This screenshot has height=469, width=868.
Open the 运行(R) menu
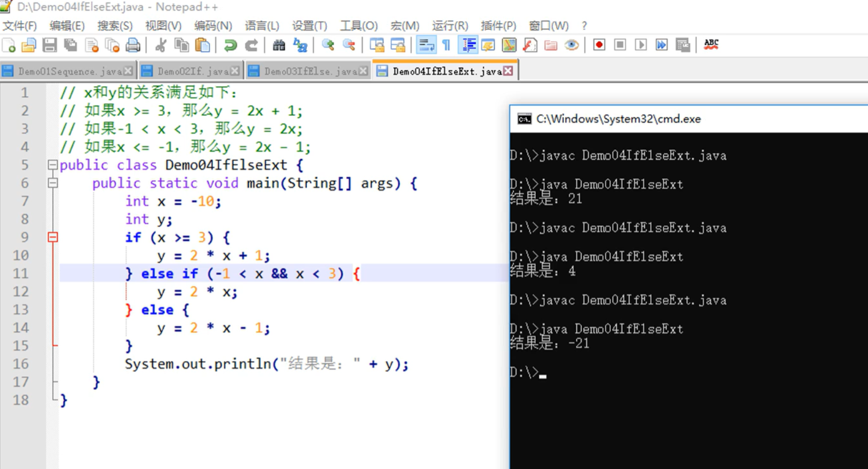tap(450, 26)
